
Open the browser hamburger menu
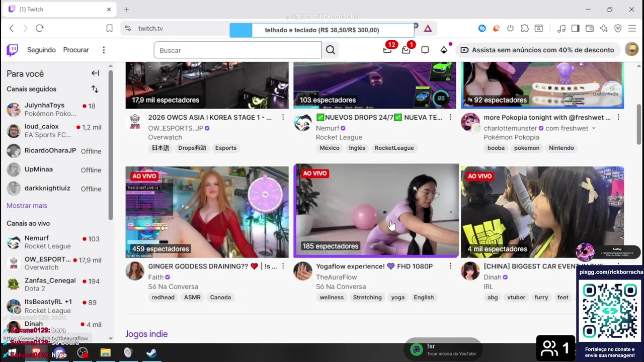coord(632,29)
